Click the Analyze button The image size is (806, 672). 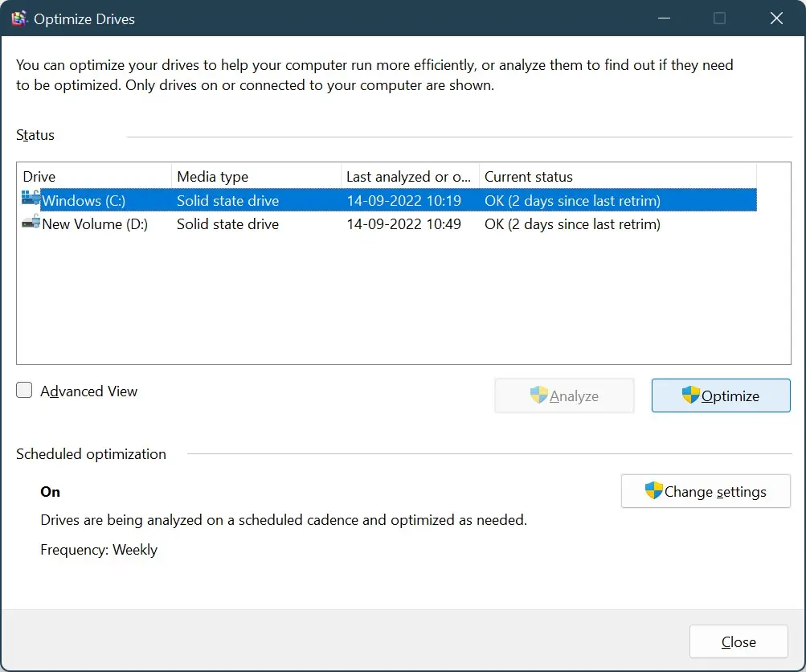click(x=564, y=395)
